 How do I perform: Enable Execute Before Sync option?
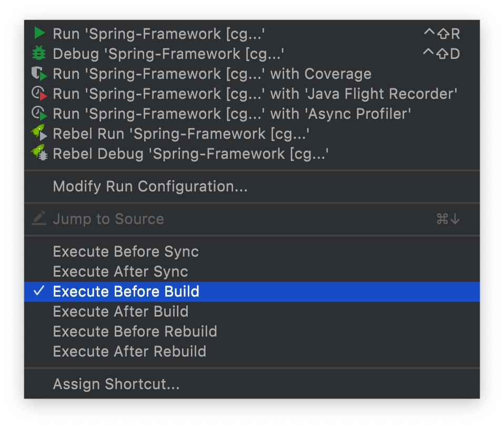click(x=126, y=251)
